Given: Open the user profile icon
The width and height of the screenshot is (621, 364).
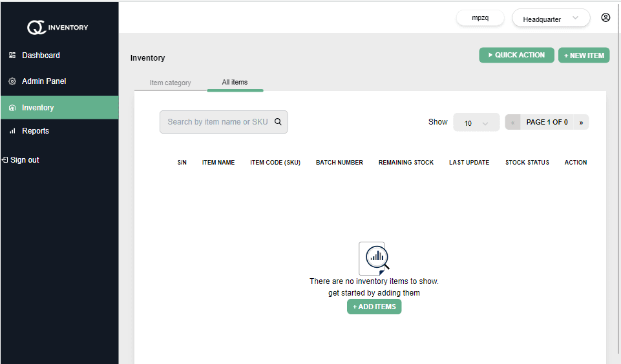Looking at the screenshot, I should point(605,17).
